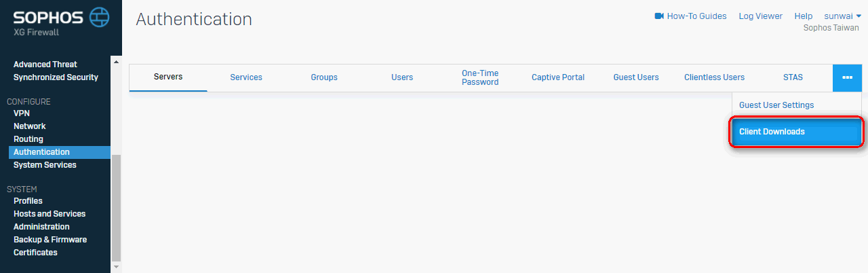This screenshot has height=273, width=868.
Task: Open VPN in the sidebar
Action: click(22, 113)
